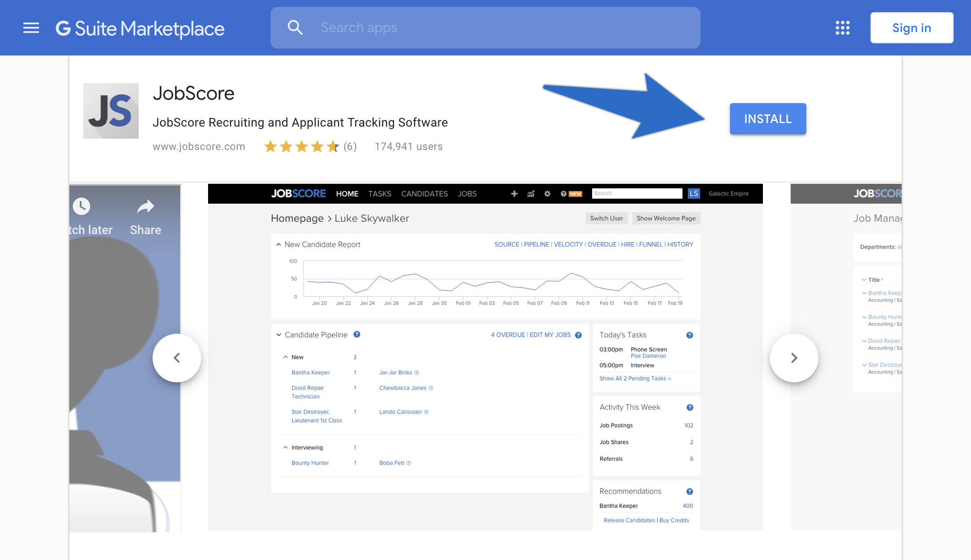The image size is (971, 560).
Task: Collapse the Interviewing pipeline stage
Action: point(285,447)
